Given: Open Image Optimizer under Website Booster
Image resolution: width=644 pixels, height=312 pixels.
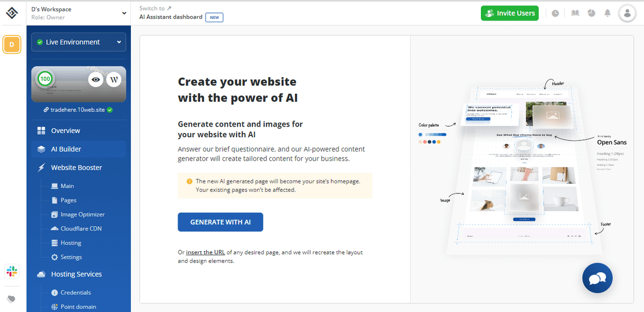Looking at the screenshot, I should coord(82,214).
